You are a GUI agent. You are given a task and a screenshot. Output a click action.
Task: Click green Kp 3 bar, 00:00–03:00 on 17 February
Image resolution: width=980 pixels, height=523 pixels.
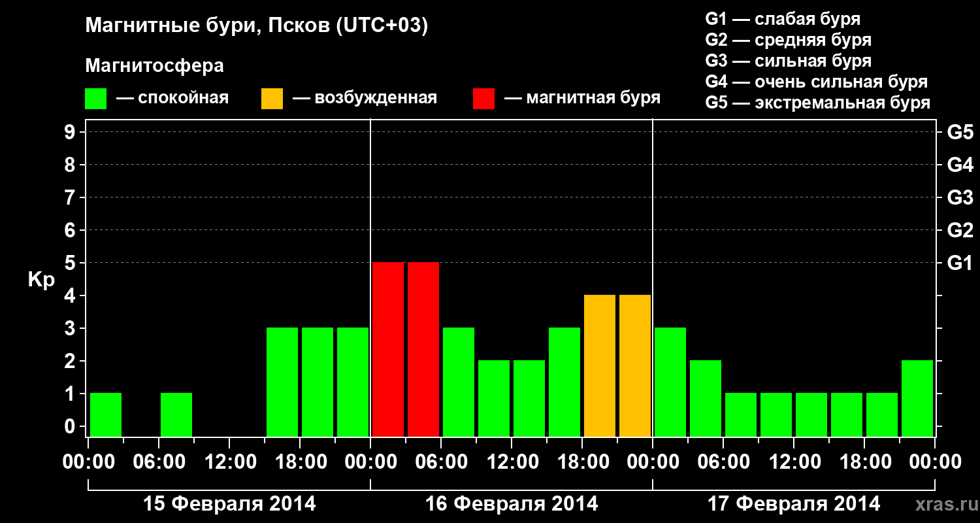[x=670, y=382]
